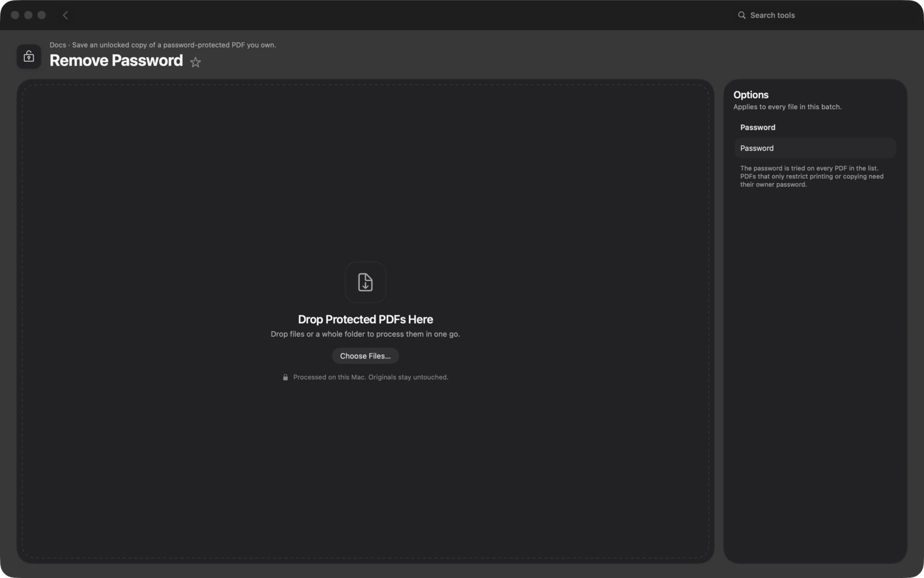Click 'Applies to every file in this batch.'

pyautogui.click(x=788, y=107)
